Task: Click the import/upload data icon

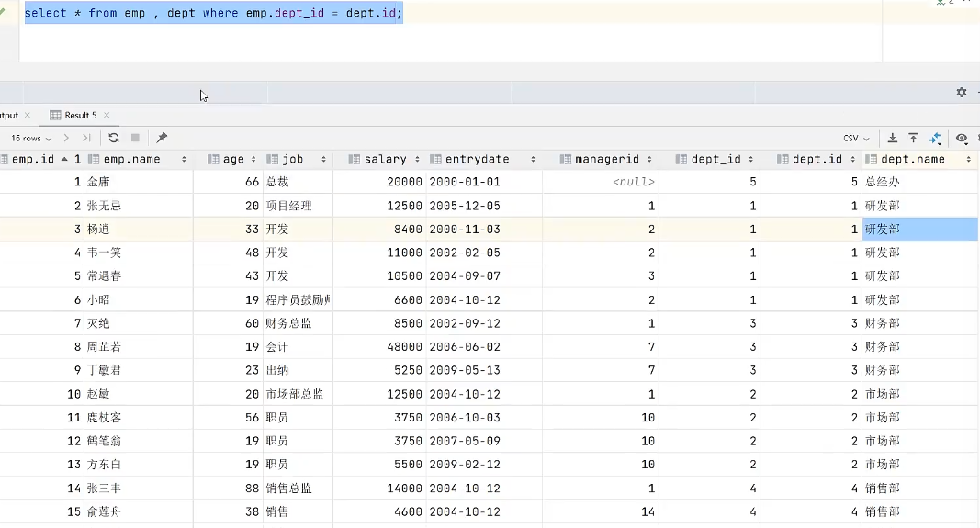Action: point(913,138)
